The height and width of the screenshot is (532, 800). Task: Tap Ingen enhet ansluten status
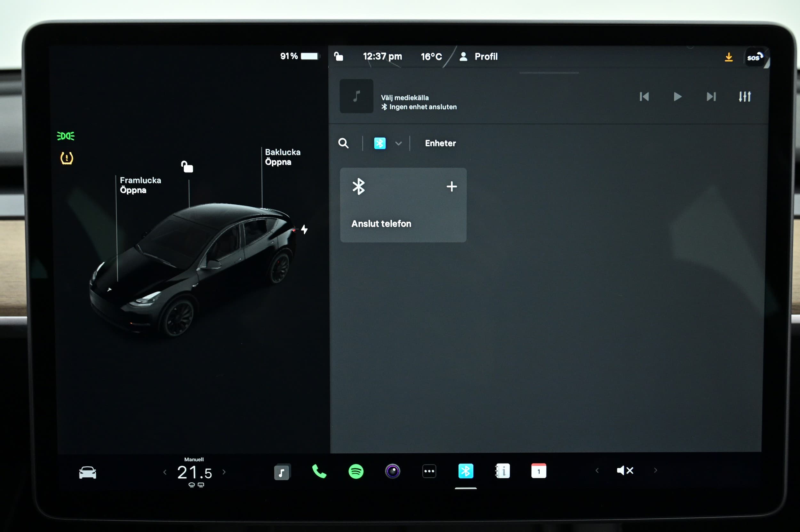[419, 107]
